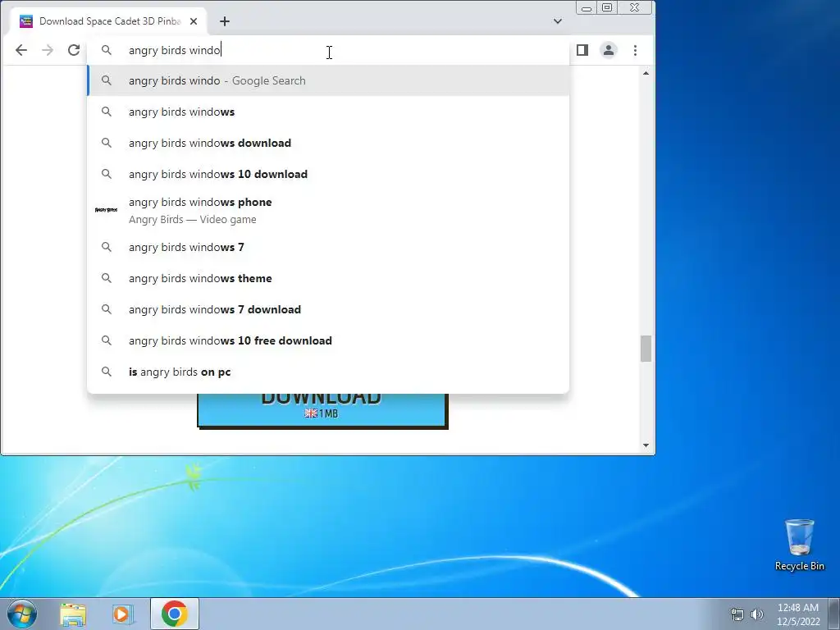Click the search icon in the address bar
840x630 pixels.
click(x=107, y=50)
